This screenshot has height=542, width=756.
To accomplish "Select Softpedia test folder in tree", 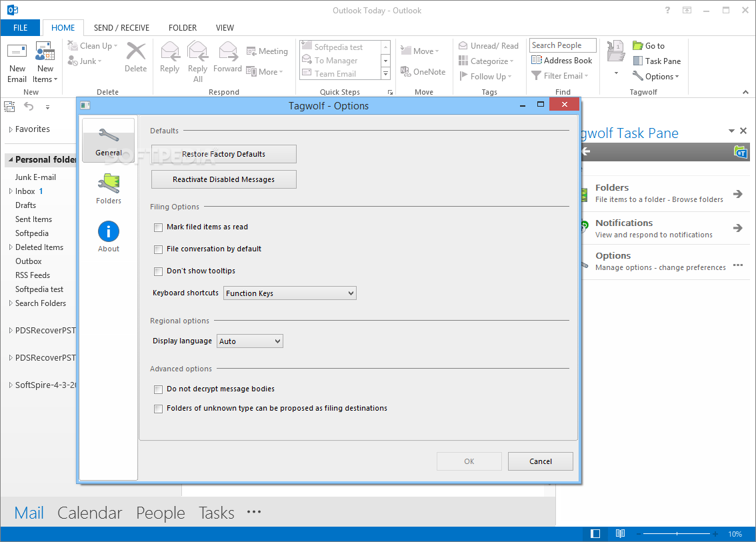I will click(39, 289).
